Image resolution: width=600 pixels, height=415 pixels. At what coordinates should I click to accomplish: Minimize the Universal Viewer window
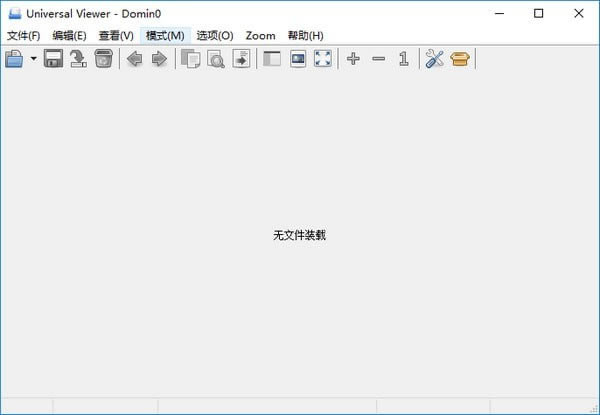[x=499, y=14]
